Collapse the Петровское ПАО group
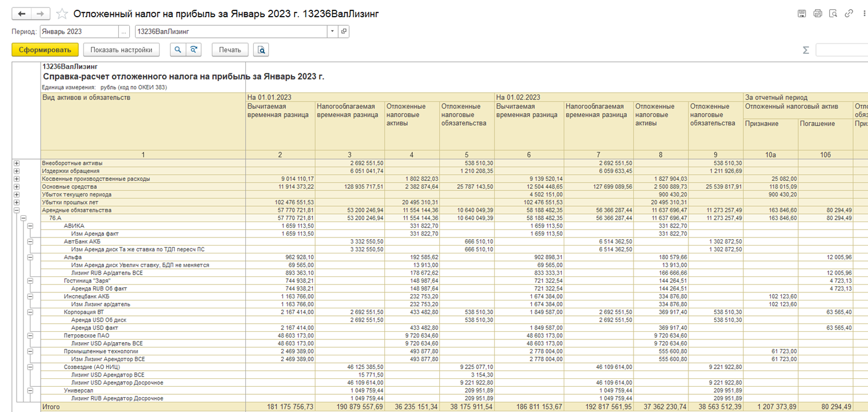 coord(30,336)
